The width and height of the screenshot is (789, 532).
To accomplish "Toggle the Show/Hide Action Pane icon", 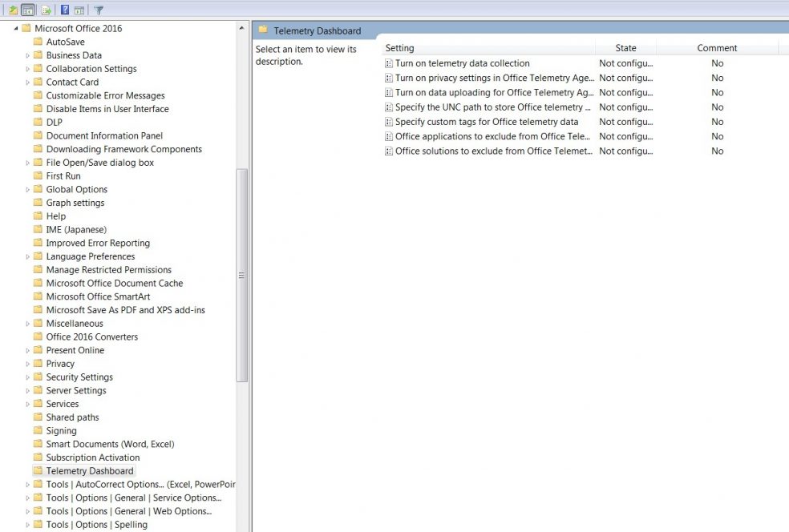I will (79, 10).
